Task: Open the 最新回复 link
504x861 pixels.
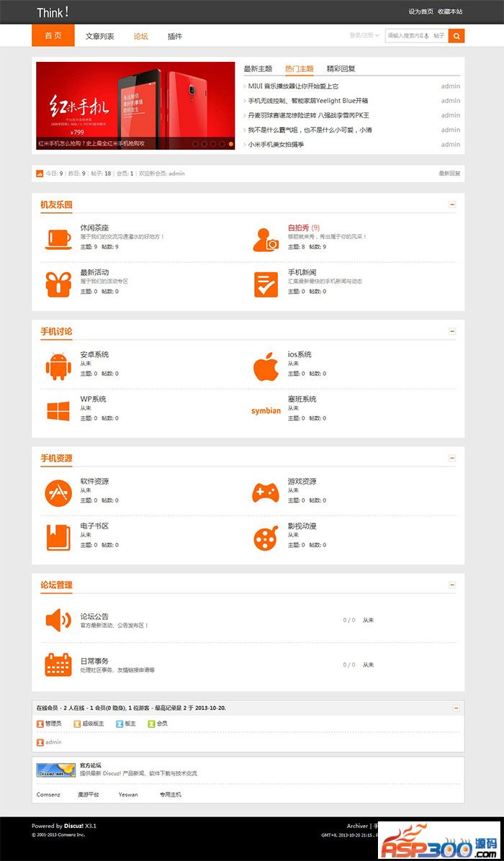Action: (x=449, y=173)
